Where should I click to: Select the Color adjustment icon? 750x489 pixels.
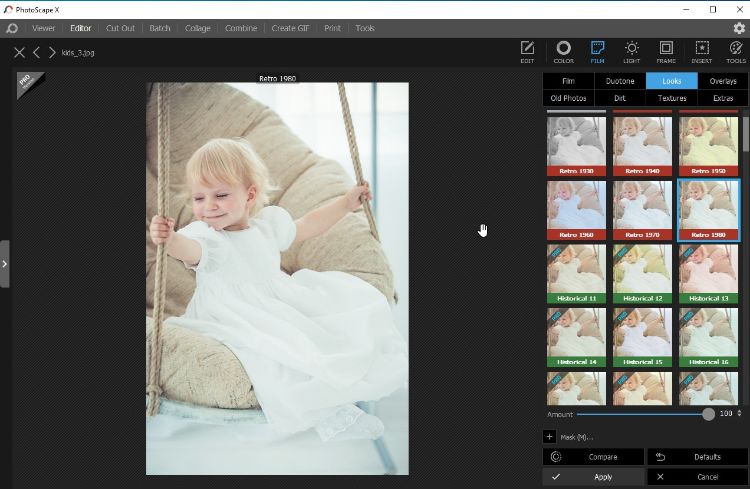pos(563,51)
